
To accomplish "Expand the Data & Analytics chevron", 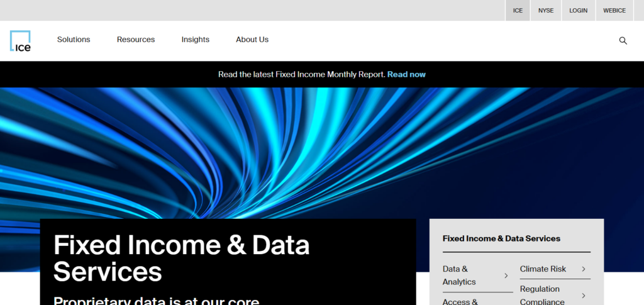I will [506, 275].
